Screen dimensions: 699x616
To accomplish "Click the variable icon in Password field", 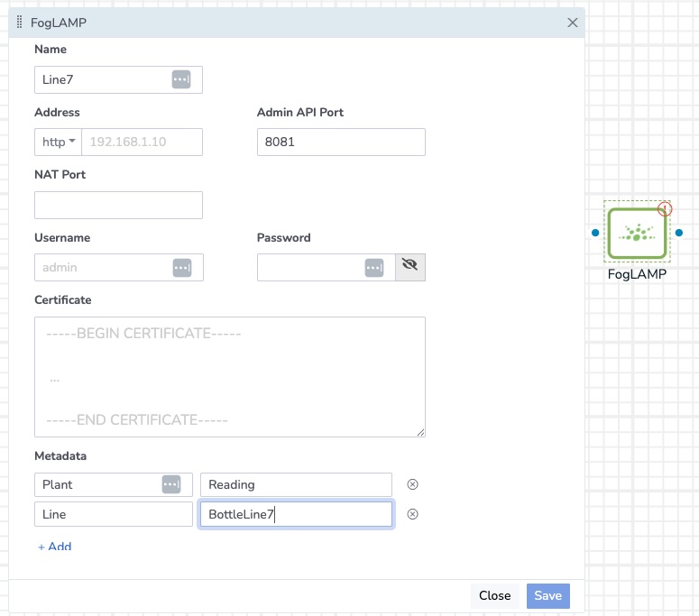I will click(x=374, y=267).
